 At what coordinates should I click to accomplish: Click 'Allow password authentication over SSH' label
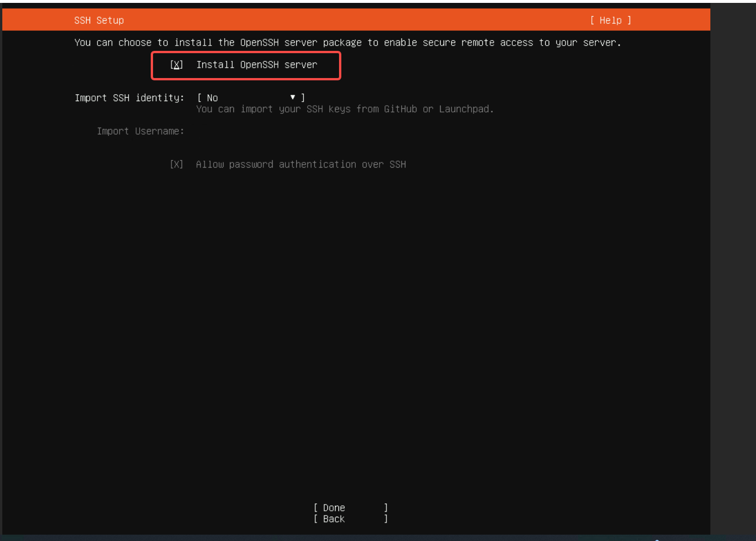coord(300,165)
